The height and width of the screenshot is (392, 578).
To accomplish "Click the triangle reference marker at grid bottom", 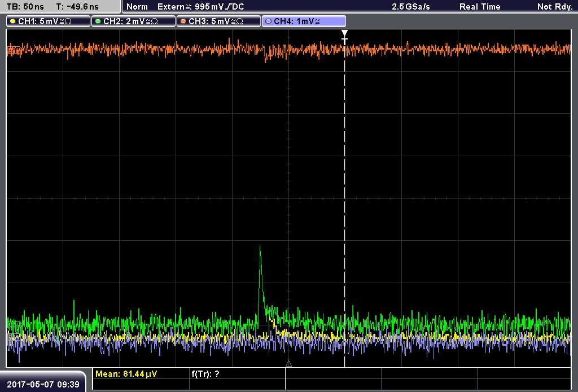I will [x=288, y=364].
